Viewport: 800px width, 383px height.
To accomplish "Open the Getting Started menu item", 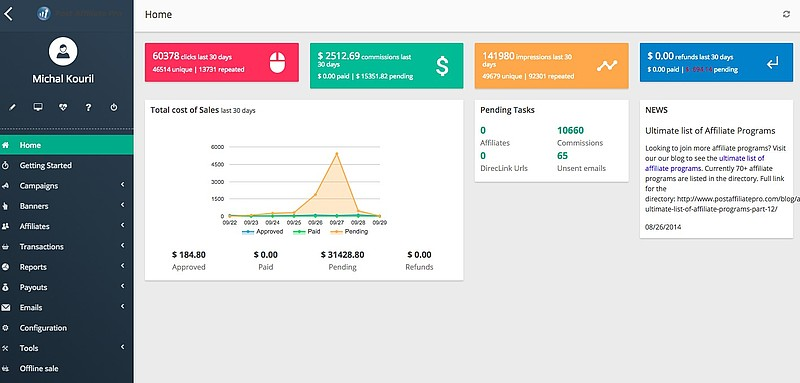I will [x=66, y=165].
